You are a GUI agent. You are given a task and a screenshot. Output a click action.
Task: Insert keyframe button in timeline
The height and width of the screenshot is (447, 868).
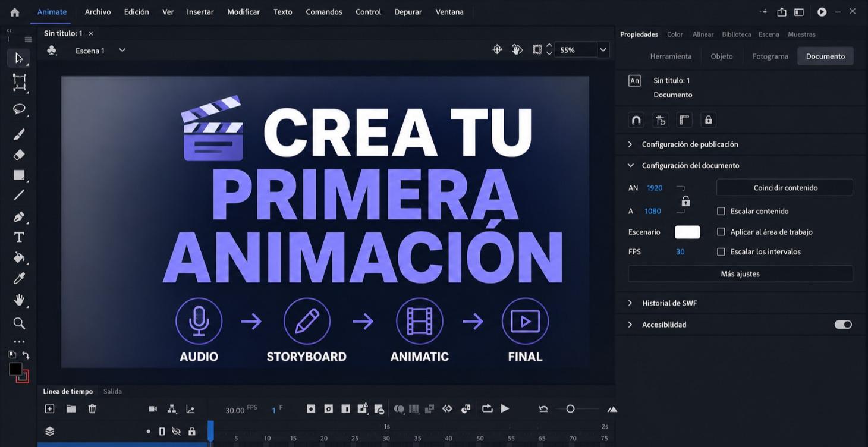coord(310,409)
